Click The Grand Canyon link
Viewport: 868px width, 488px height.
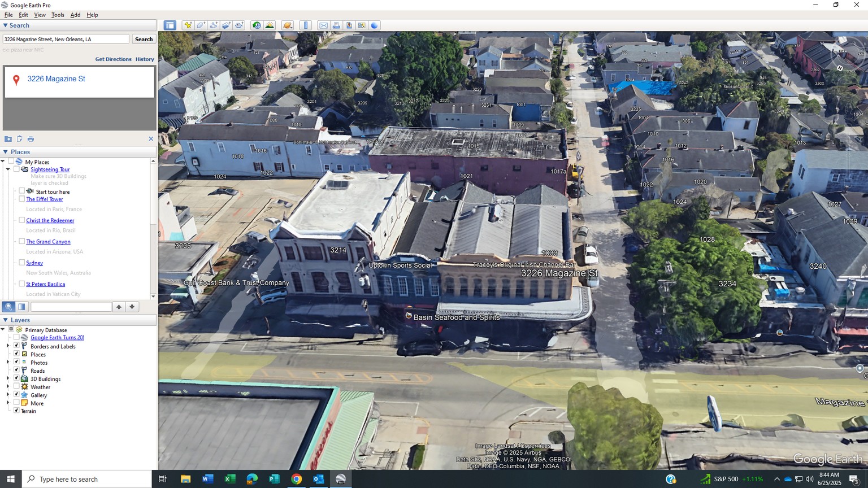point(49,242)
